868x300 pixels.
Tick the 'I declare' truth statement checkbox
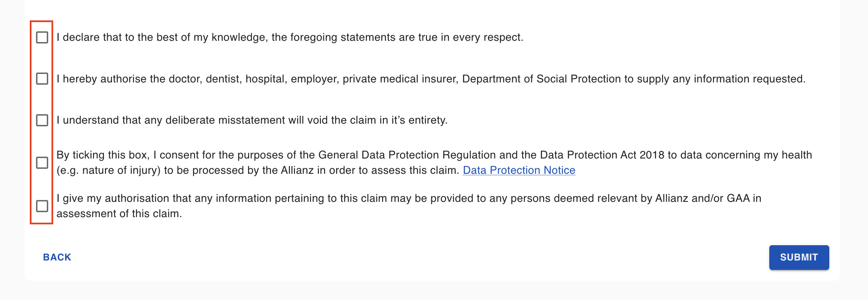click(x=42, y=37)
